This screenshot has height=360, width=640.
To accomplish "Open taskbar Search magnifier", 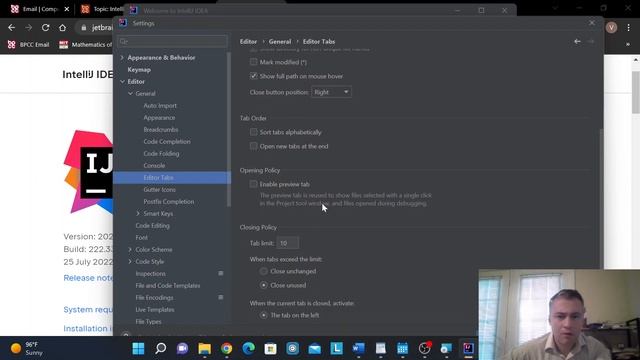I will point(160,349).
